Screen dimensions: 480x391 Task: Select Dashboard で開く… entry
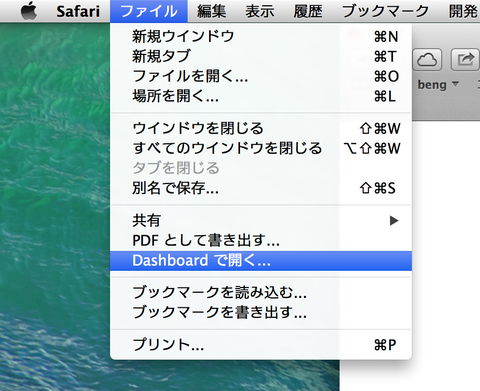261,261
